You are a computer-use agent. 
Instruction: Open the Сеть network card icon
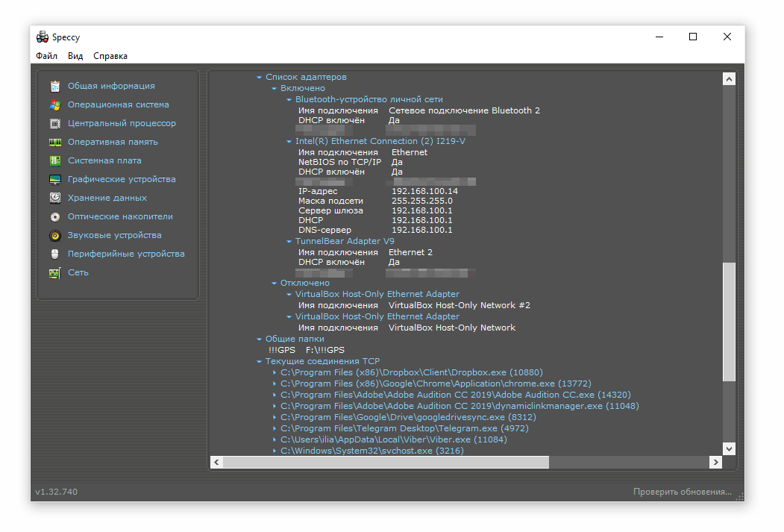(55, 272)
